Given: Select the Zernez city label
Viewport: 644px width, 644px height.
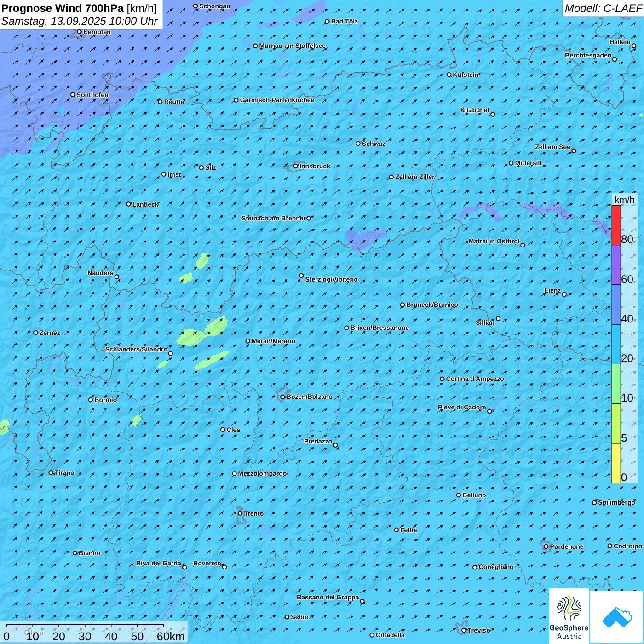Looking at the screenshot, I should click(50, 333).
